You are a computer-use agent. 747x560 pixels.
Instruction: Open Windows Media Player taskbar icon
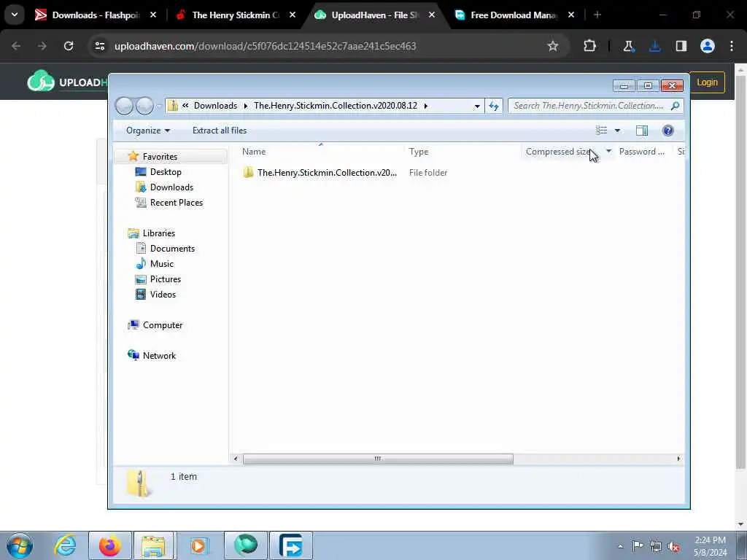point(199,545)
